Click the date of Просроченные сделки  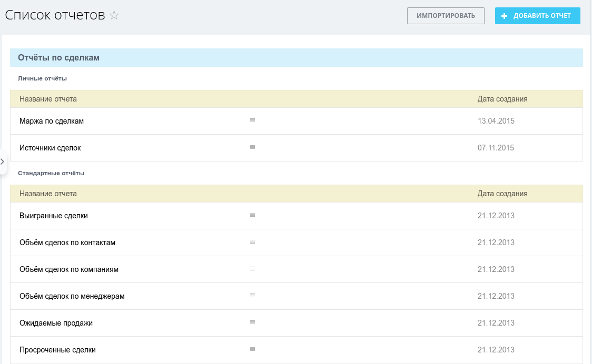pyautogui.click(x=496, y=350)
